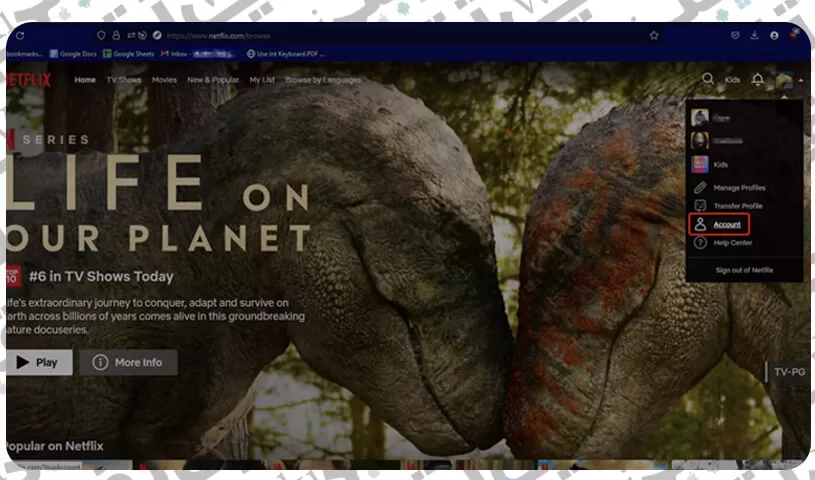Go to the Home tab

point(85,80)
